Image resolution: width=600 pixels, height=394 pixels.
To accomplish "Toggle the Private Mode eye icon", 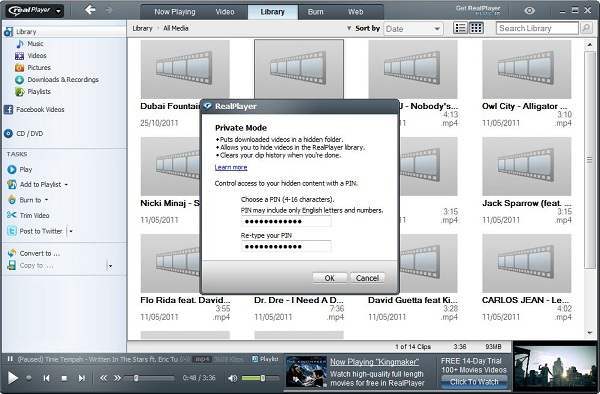I will point(530,10).
